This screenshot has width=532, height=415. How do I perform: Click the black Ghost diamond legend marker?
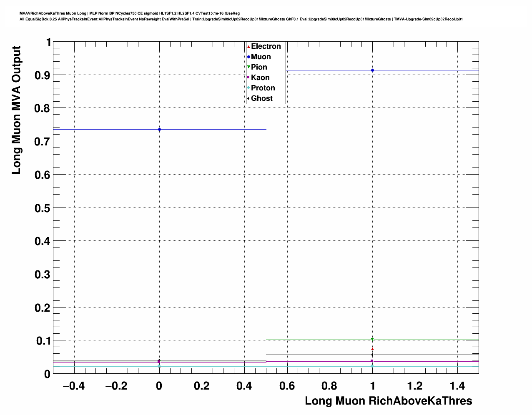click(x=248, y=98)
